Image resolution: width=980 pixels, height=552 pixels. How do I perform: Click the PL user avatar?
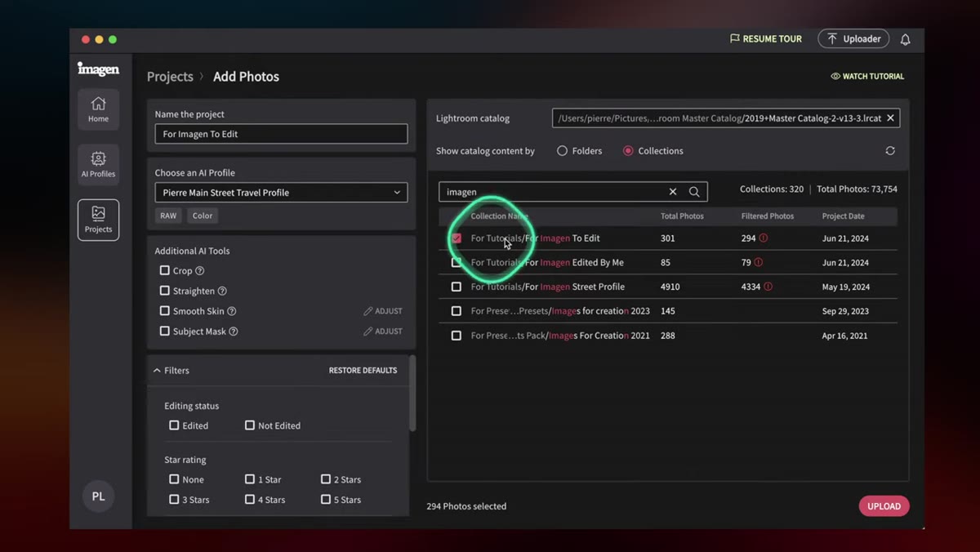98,496
